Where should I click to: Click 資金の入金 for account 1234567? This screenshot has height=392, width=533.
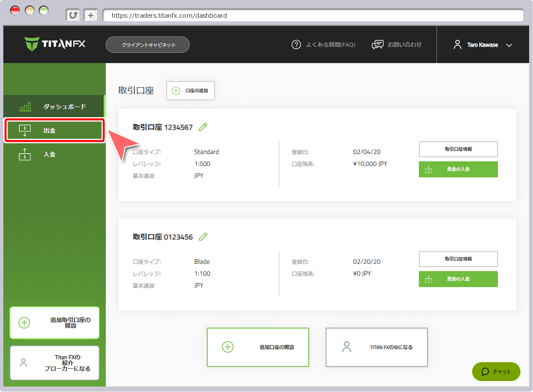click(x=458, y=169)
